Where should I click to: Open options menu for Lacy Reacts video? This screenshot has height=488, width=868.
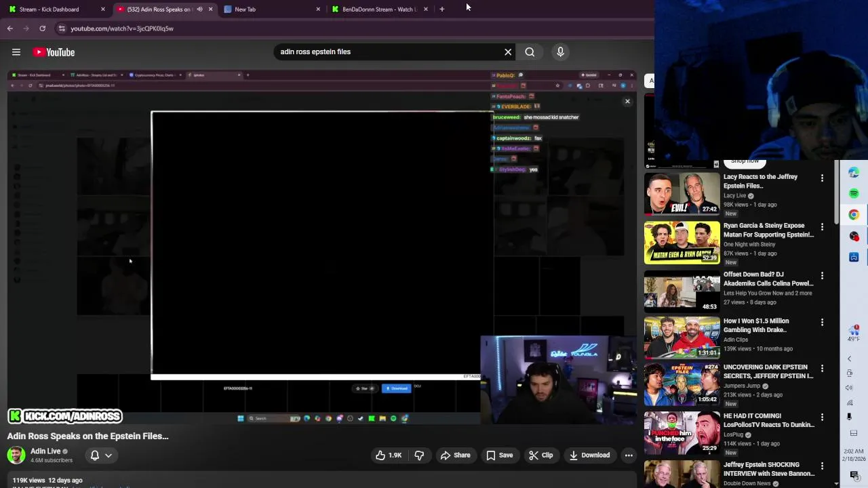[822, 178]
